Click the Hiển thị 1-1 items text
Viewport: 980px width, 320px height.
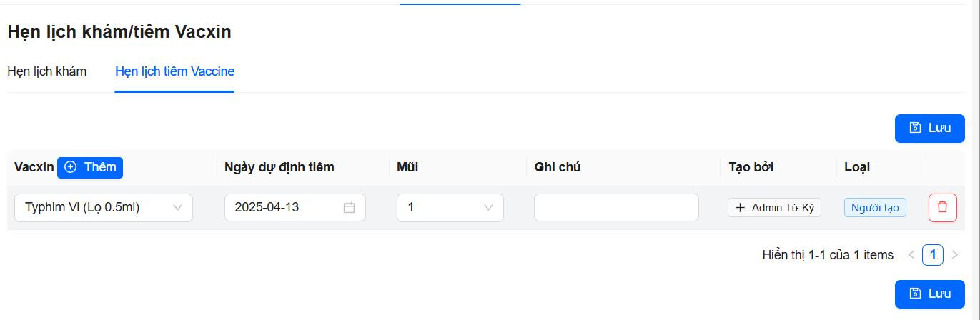tap(828, 255)
